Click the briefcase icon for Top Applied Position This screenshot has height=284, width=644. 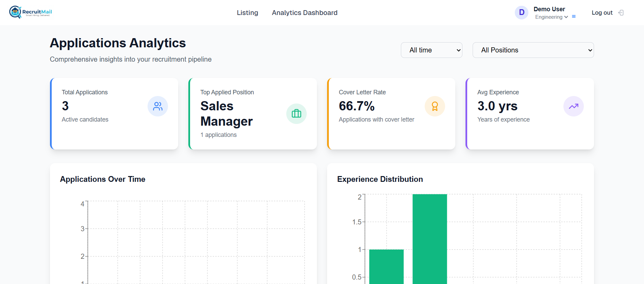pyautogui.click(x=296, y=114)
